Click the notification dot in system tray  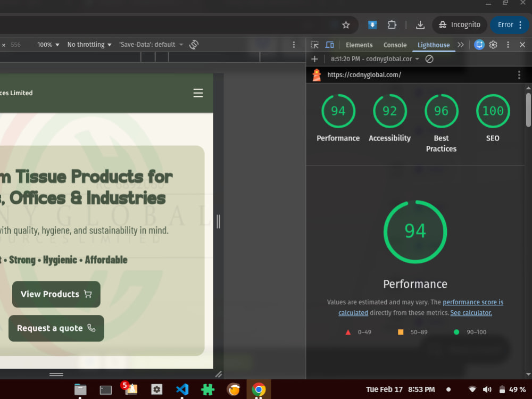coord(448,389)
